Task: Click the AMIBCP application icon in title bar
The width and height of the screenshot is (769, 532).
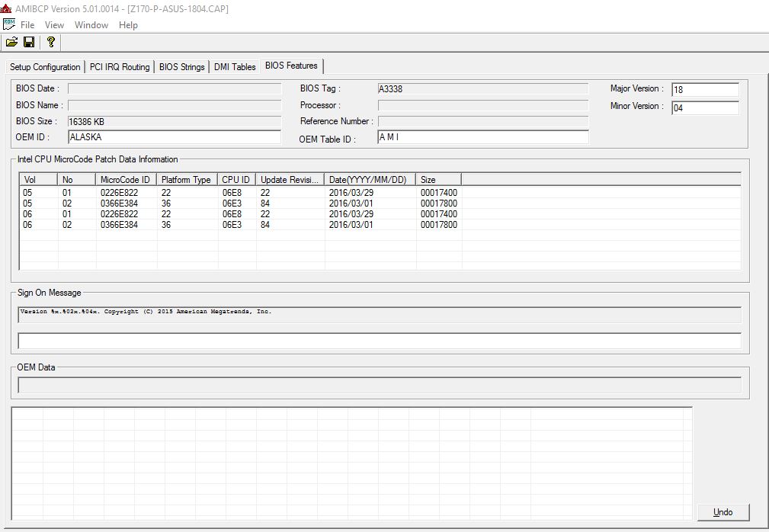Action: [6, 8]
